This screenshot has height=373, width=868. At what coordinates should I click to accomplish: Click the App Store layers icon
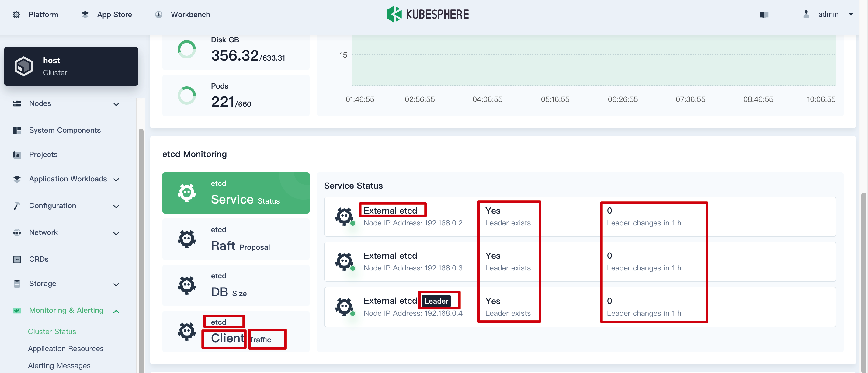[x=85, y=15]
